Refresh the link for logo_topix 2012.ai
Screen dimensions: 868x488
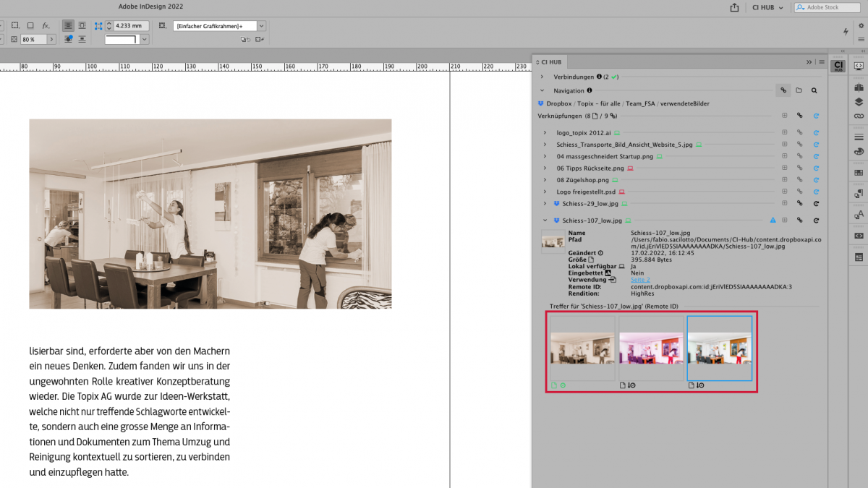(816, 132)
